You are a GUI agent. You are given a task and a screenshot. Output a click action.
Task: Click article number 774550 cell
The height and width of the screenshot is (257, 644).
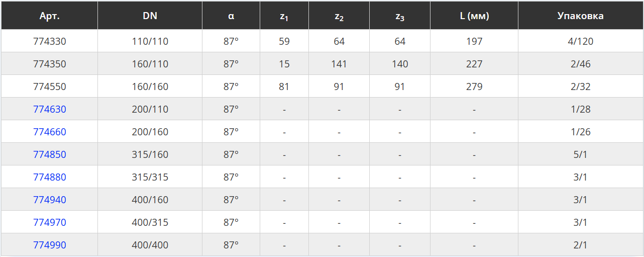coord(50,87)
